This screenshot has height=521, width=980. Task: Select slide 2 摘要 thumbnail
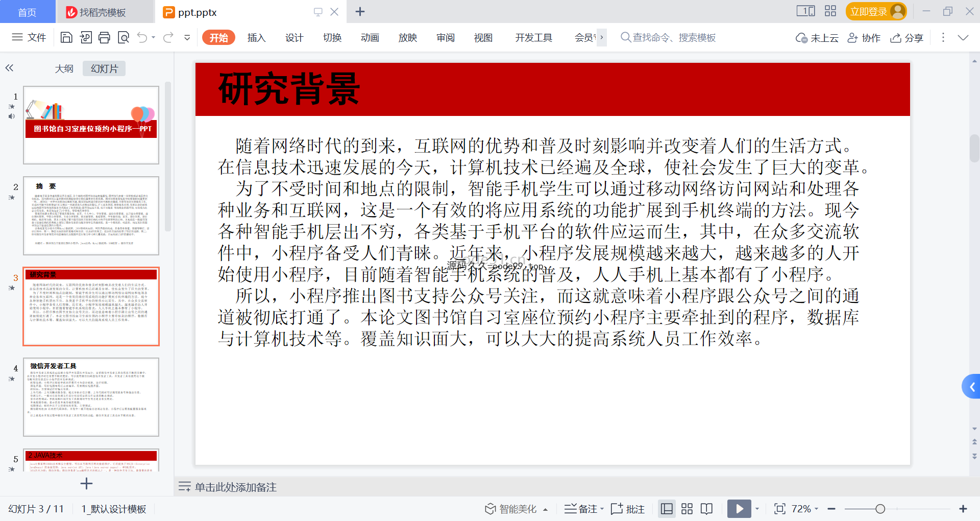point(91,216)
